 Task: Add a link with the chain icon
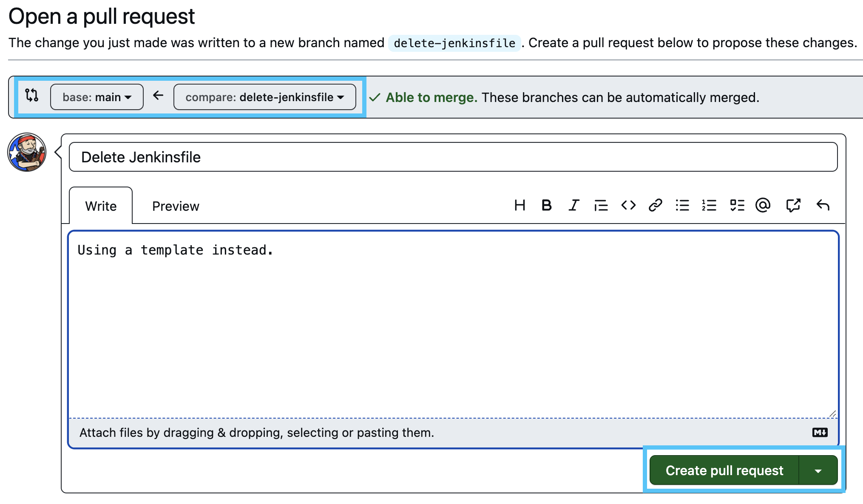coord(656,206)
